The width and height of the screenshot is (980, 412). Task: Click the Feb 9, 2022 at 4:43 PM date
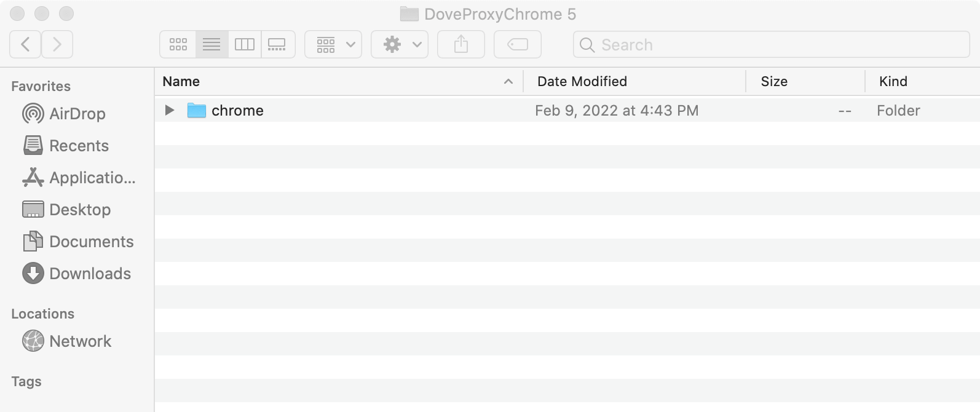coord(617,111)
